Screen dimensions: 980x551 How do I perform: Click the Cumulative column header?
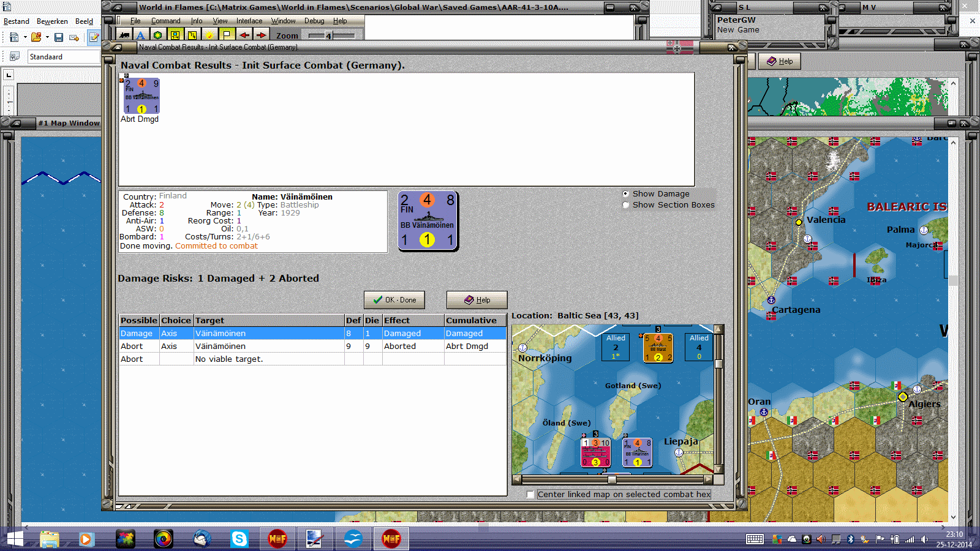pos(475,320)
